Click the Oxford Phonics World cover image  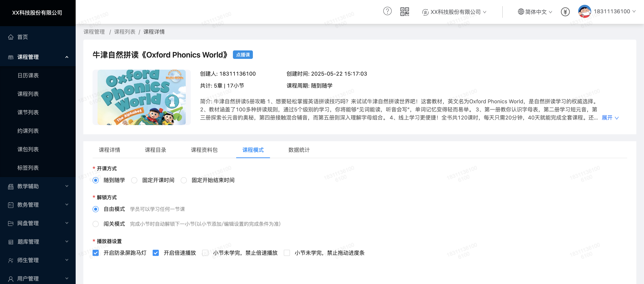(x=141, y=97)
